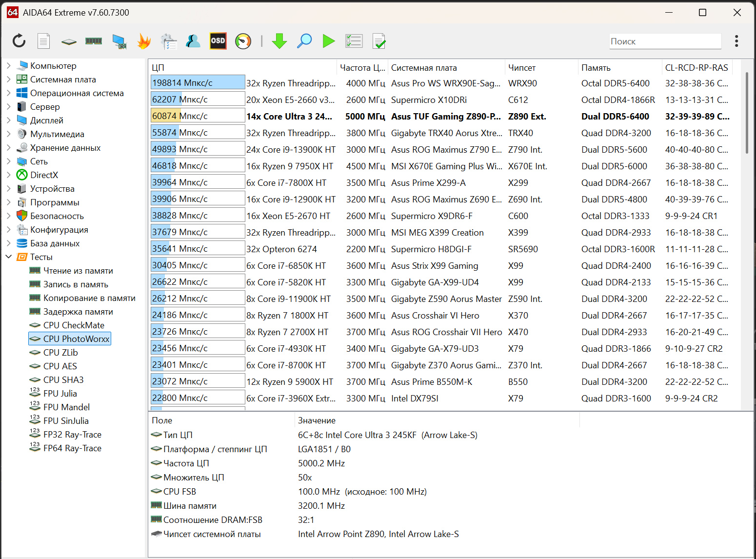Sort by the ЦП column header

242,67
